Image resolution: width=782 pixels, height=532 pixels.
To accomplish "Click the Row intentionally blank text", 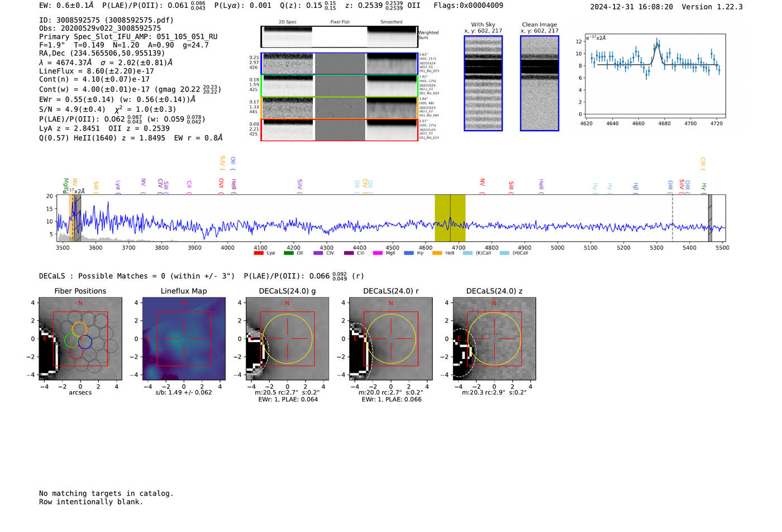I will point(91,502).
